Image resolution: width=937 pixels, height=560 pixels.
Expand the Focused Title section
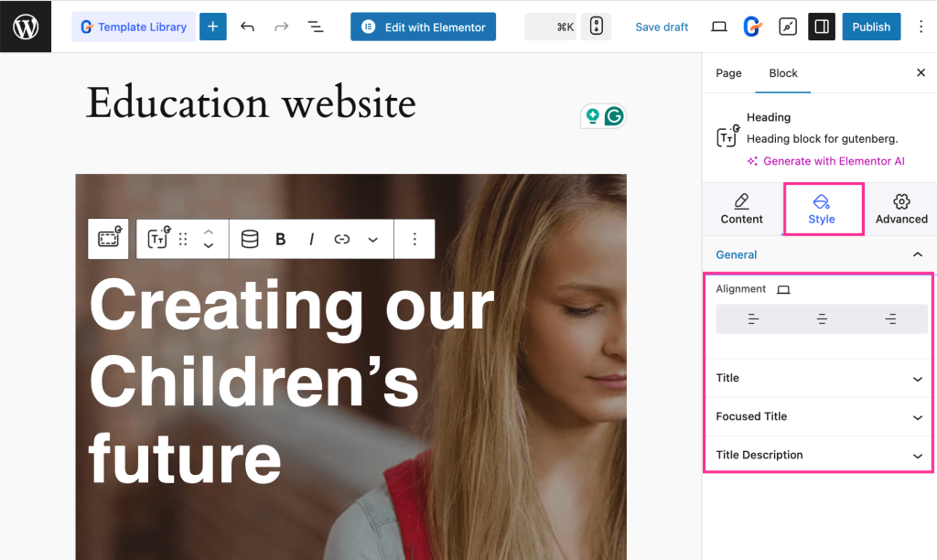tap(818, 416)
